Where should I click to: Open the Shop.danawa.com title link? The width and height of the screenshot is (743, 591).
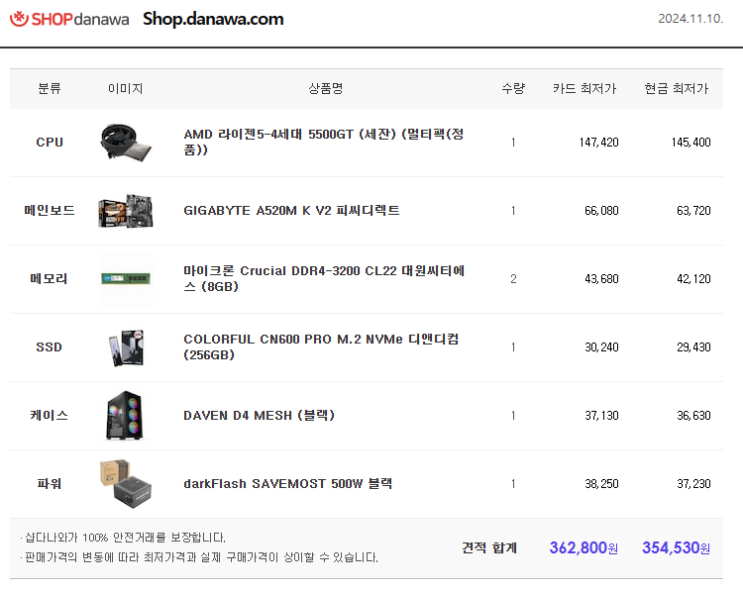[213, 19]
